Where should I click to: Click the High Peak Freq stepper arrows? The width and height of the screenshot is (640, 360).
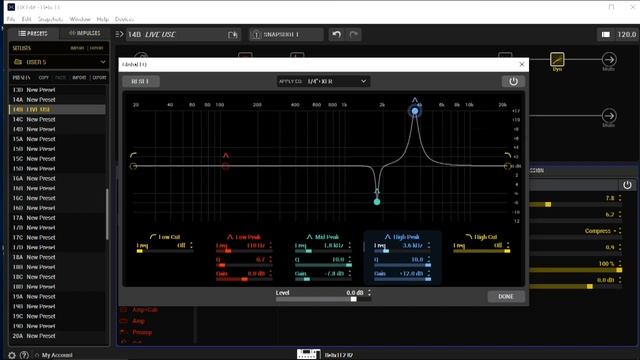(429, 245)
